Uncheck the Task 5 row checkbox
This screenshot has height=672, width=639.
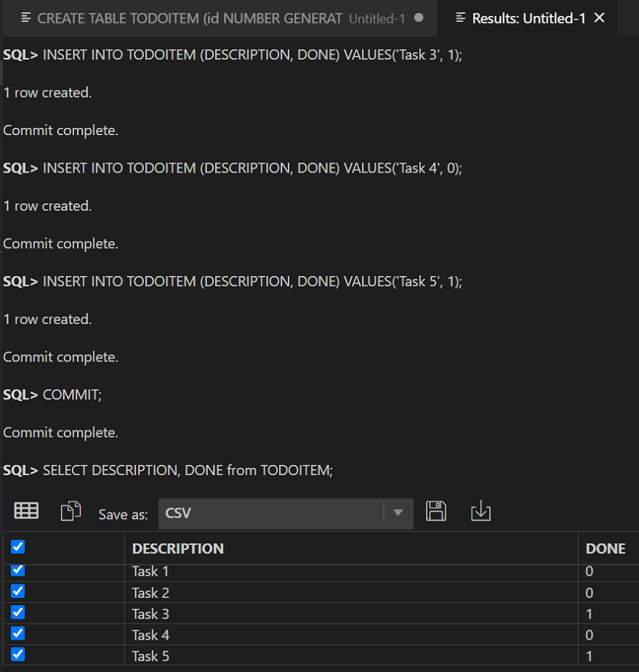tap(18, 654)
